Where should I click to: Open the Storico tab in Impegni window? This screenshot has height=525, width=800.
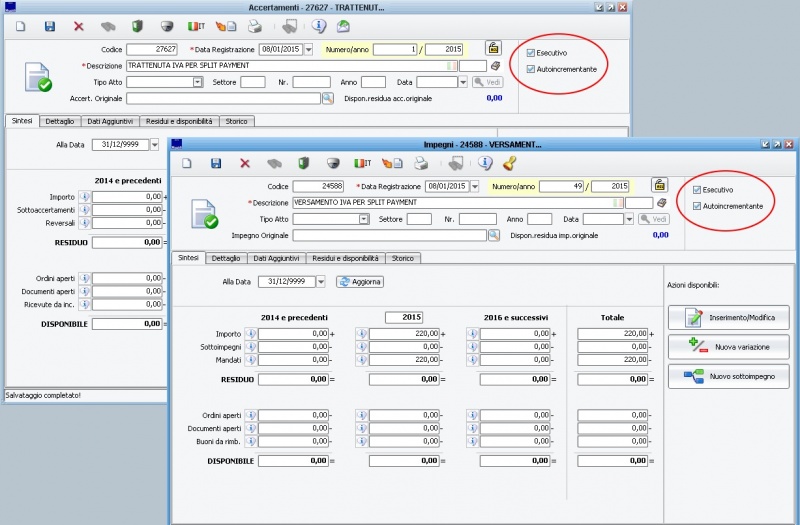coord(402,258)
